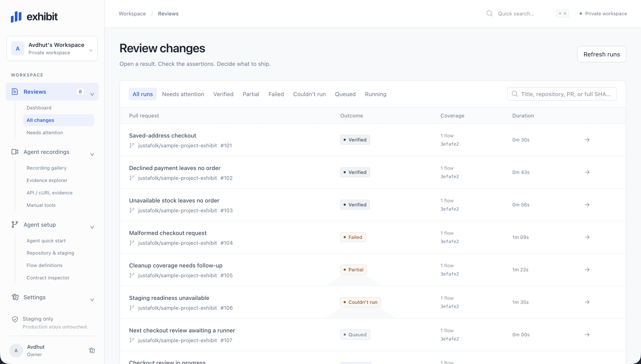Screen dimensions: 641x364
Task: Click the Quick search magnifier icon
Action: pos(489,14)
